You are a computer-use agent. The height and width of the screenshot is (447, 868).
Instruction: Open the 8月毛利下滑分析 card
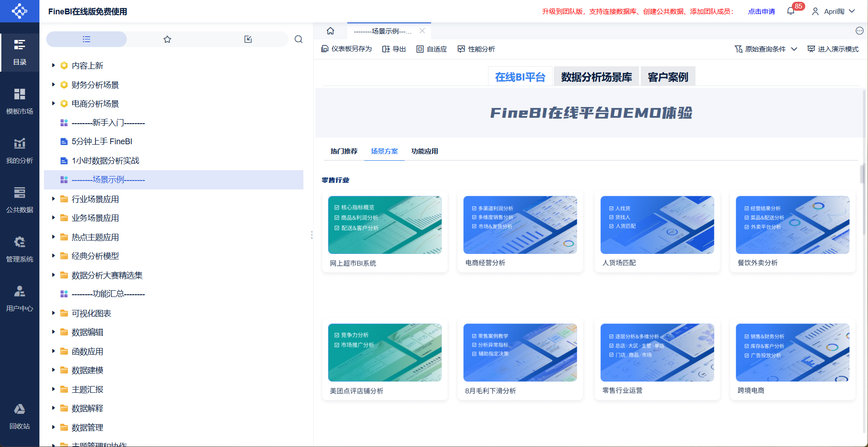[520, 360]
